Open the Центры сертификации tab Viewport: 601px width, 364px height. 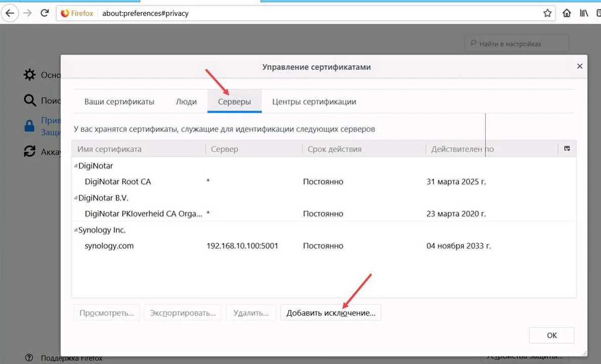point(314,102)
